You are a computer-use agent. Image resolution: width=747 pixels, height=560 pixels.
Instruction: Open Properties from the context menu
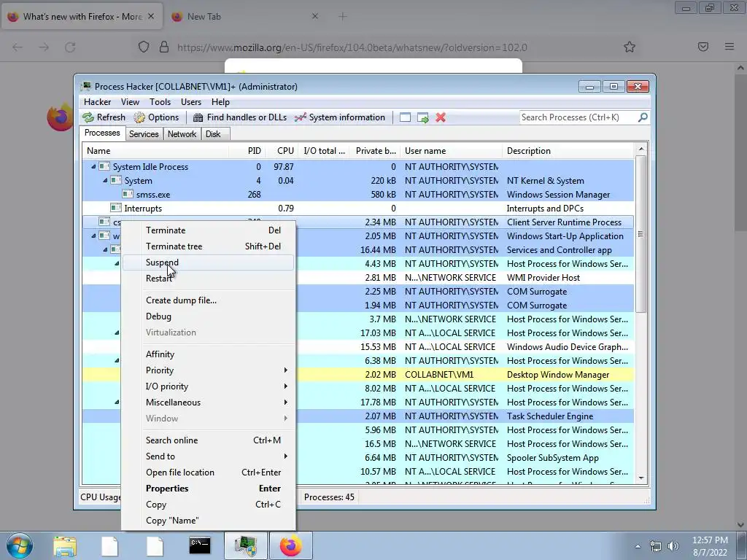tap(208, 489)
